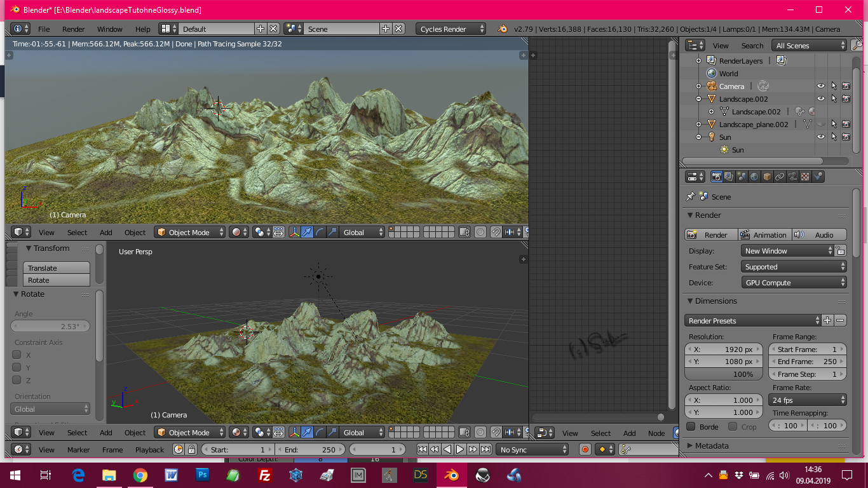The image size is (868, 488).
Task: Tick the Y constraint axis checkbox
Action: pos(17,367)
